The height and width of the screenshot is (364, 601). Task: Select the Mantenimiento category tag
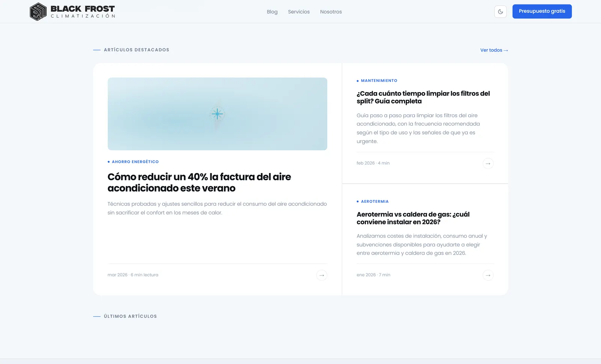[x=377, y=81]
